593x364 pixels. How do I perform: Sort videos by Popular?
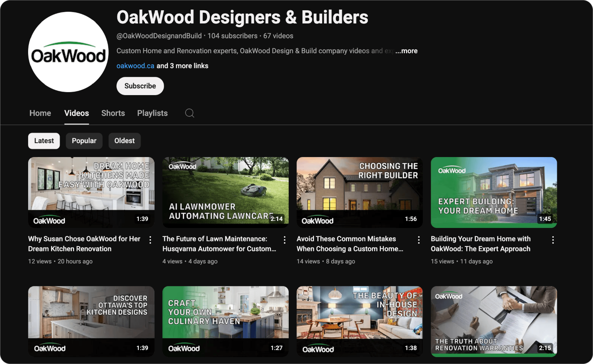(x=84, y=141)
